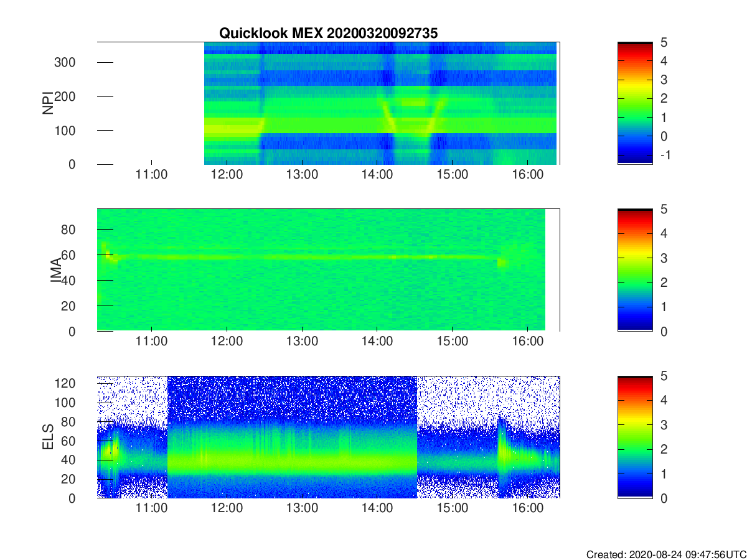Pick the 14:00 tick label under ELS plot

point(377,508)
